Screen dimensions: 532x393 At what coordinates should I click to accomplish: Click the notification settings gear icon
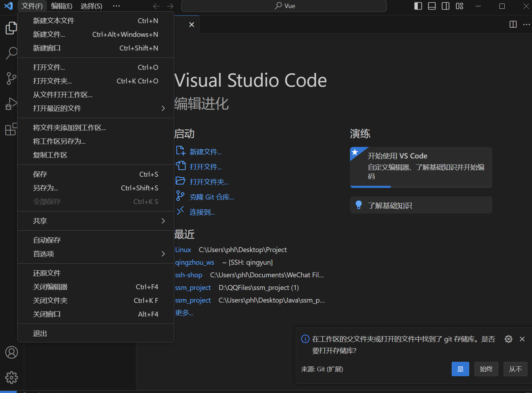click(x=509, y=339)
